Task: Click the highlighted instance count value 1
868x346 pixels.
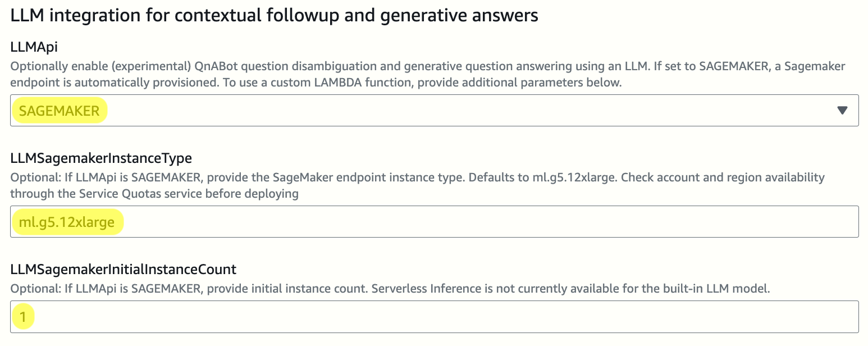Action: tap(23, 317)
